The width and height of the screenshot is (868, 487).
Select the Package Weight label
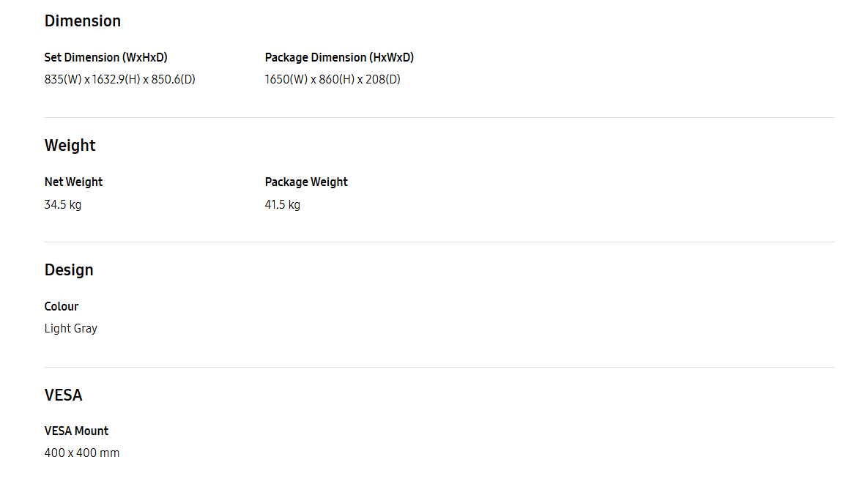tap(306, 182)
